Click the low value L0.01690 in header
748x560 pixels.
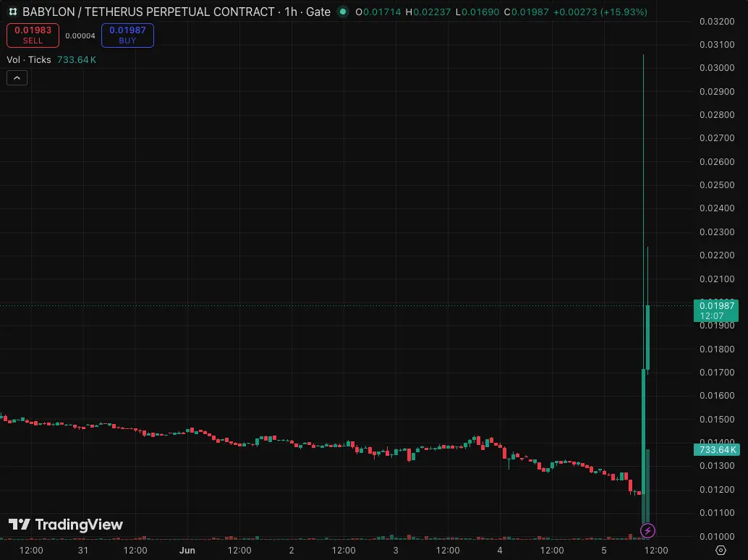pyautogui.click(x=477, y=12)
